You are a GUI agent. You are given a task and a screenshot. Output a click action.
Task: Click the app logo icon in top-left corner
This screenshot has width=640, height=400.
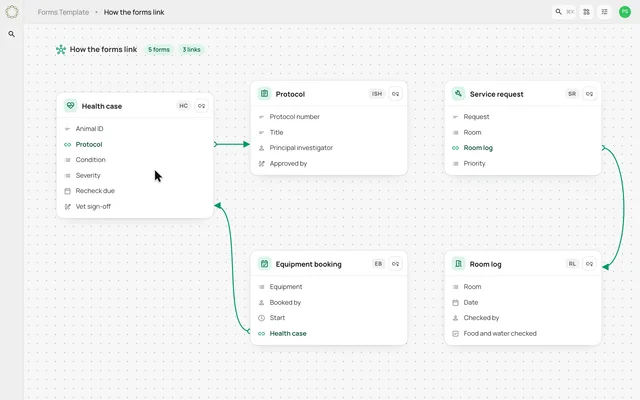coord(12,12)
